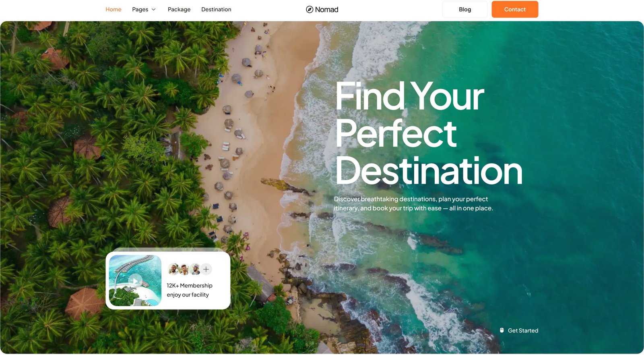Click the Find Your Perfect Destination headline
This screenshot has height=355, width=644.
tap(429, 133)
